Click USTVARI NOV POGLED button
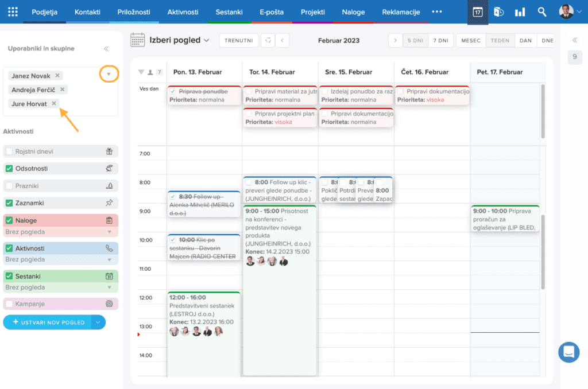This screenshot has height=389, width=588. pyautogui.click(x=47, y=322)
